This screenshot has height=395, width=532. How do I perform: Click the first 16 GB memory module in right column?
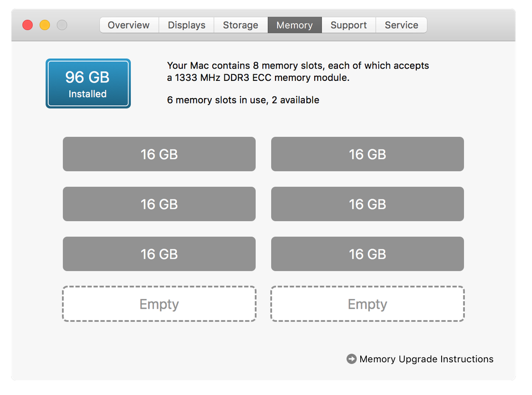tap(367, 154)
